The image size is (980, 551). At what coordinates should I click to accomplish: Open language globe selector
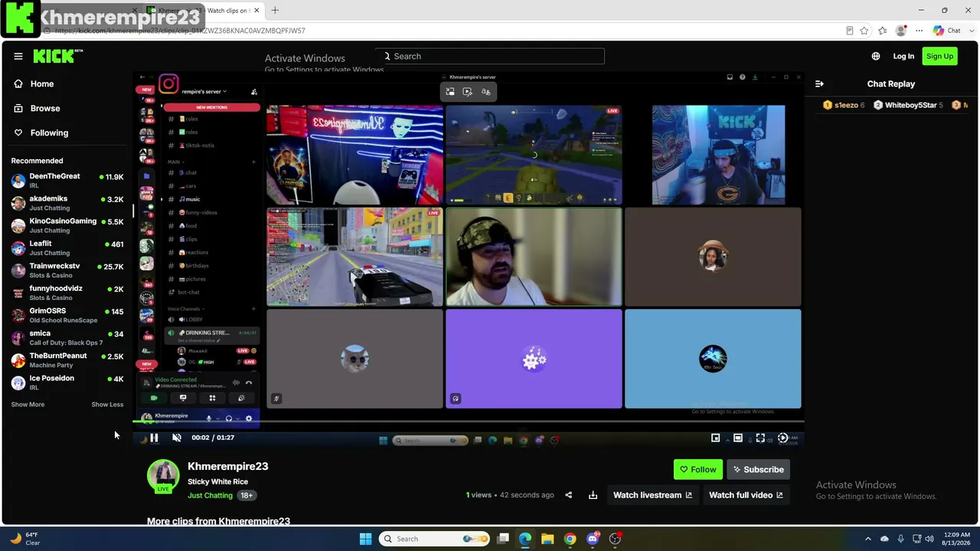coord(876,56)
